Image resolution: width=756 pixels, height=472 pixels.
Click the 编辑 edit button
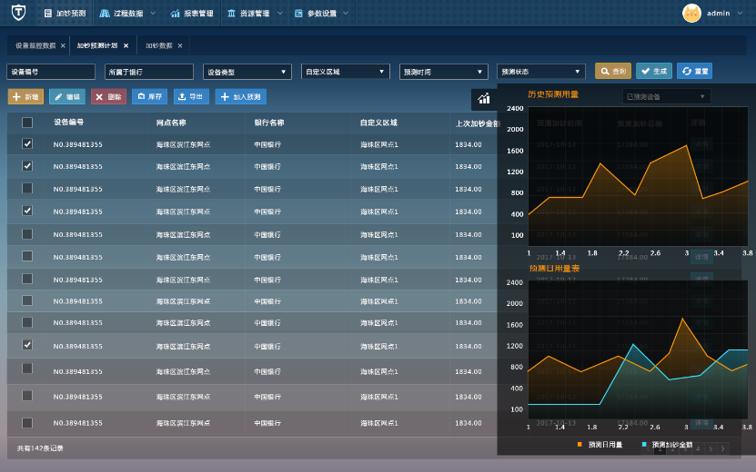click(68, 97)
